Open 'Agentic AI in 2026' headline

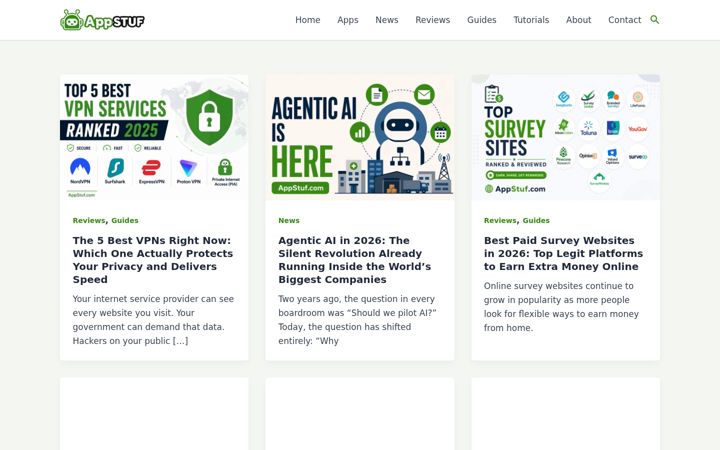(x=354, y=260)
